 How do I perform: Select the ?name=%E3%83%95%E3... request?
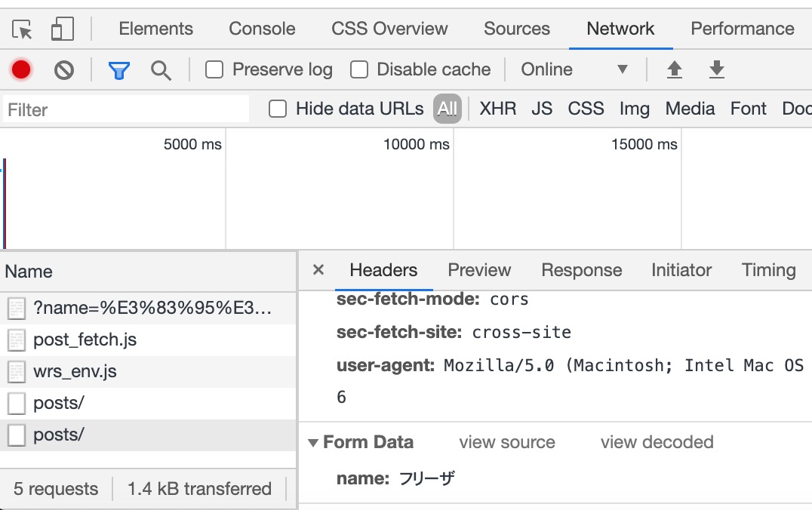148,309
